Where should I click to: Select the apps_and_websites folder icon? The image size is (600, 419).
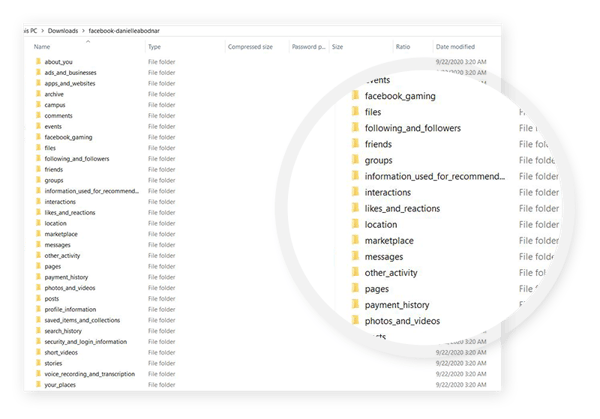click(38, 83)
